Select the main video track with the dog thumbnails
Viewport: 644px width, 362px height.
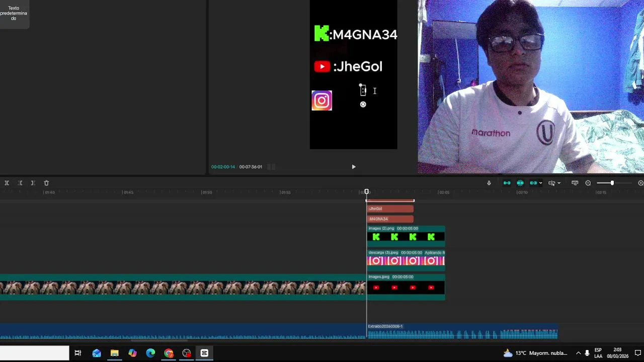[x=183, y=288]
